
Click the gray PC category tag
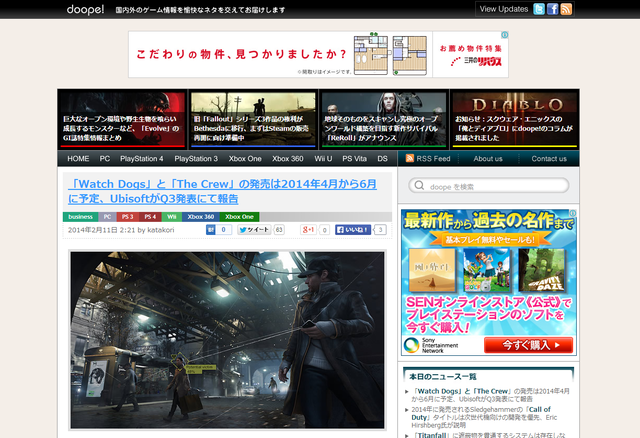[107, 217]
